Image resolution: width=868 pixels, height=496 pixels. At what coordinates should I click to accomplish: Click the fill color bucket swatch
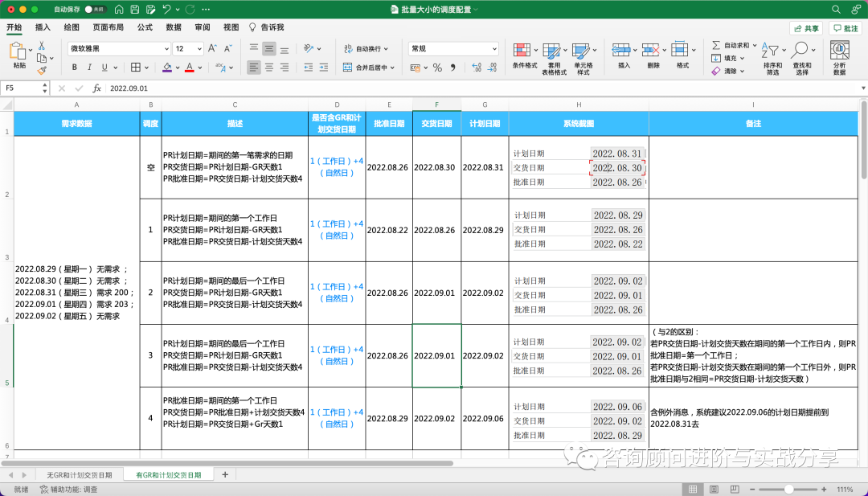pyautogui.click(x=166, y=68)
